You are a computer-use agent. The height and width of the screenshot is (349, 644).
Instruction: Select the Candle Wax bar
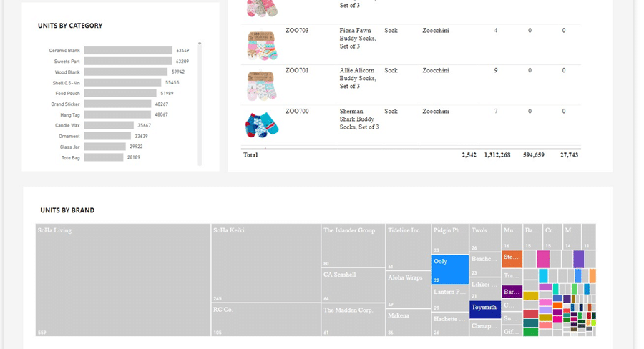click(x=109, y=125)
